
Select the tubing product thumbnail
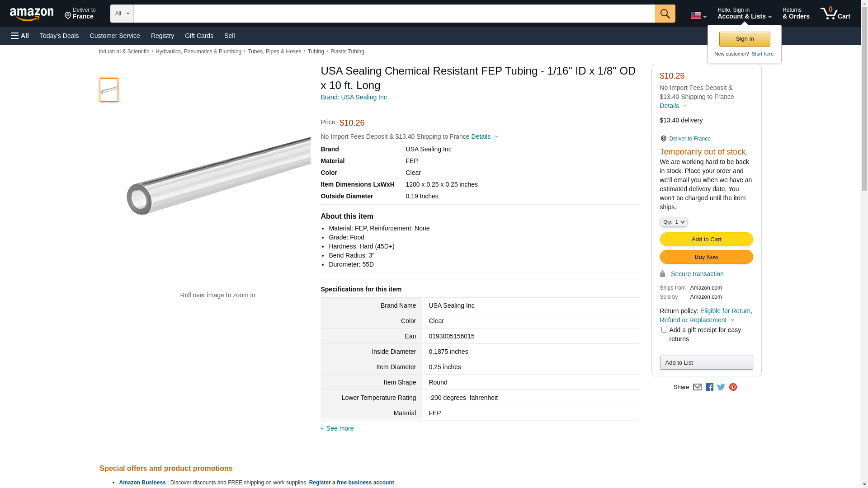109,90
